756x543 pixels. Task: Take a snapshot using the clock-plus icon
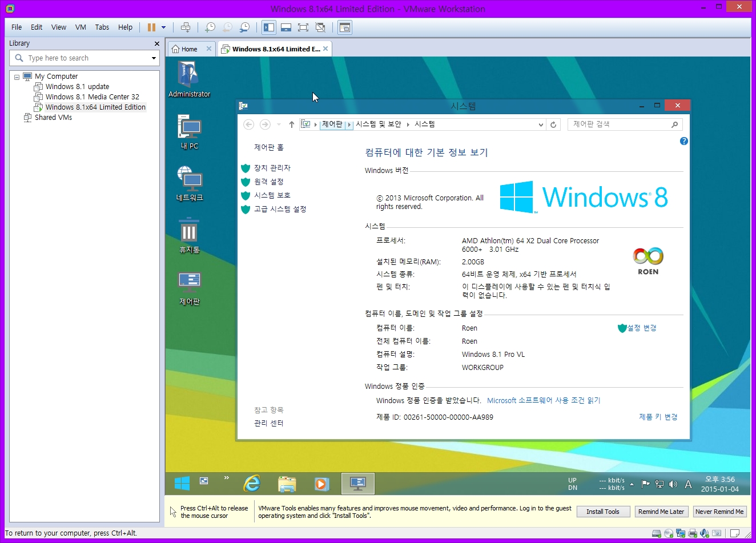[210, 27]
